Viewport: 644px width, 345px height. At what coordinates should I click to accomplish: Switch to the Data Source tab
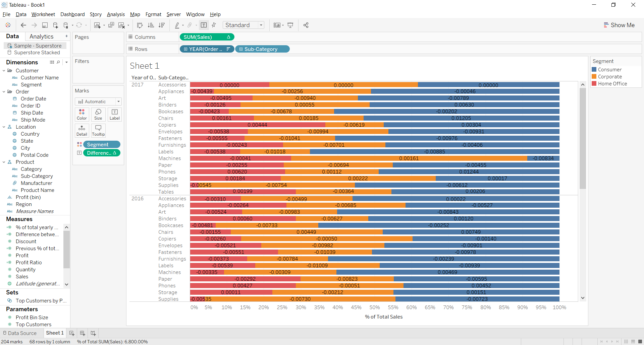[x=22, y=333]
